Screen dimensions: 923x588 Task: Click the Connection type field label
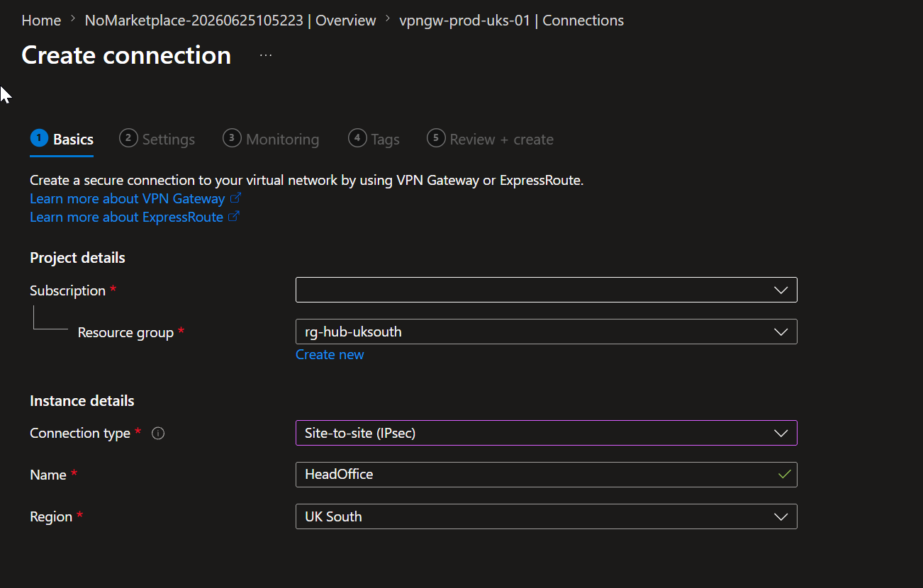click(x=80, y=433)
